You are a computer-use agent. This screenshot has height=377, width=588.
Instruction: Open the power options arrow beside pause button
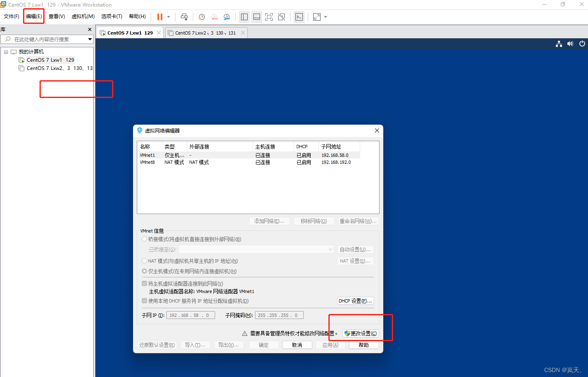[169, 17]
